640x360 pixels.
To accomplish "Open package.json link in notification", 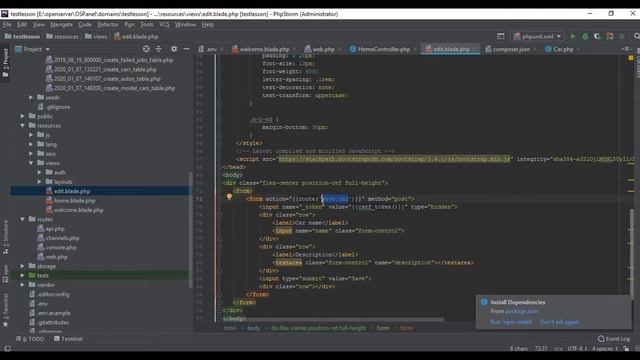I will 521,311.
